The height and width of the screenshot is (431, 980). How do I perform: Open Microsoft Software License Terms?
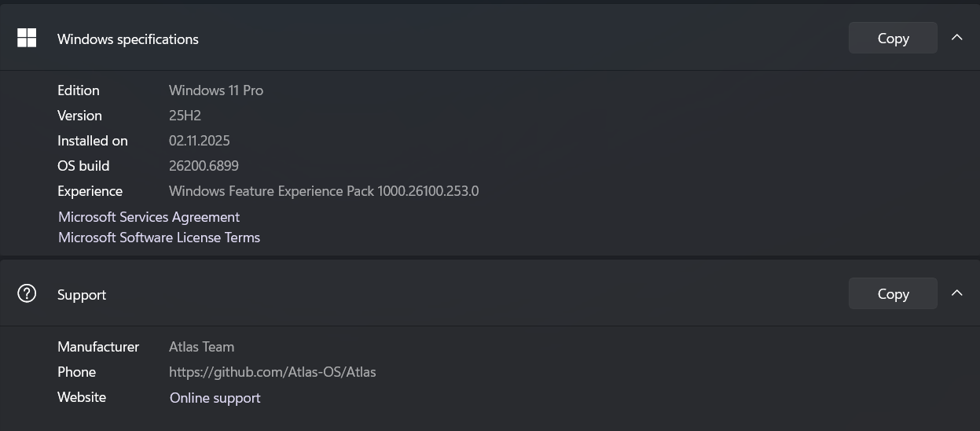(x=159, y=238)
